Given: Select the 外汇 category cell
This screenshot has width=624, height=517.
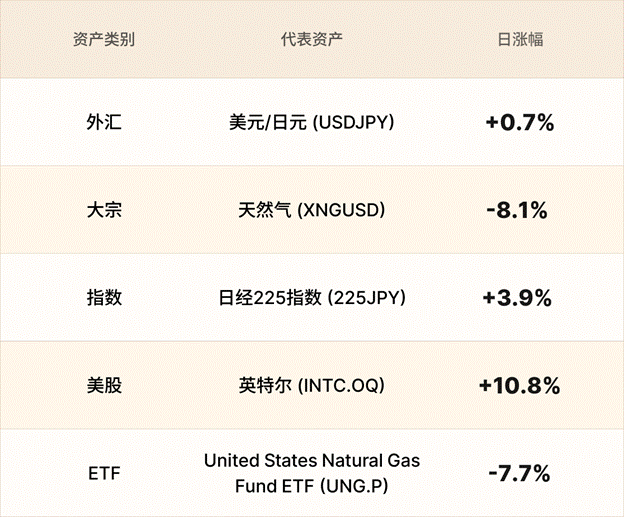Looking at the screenshot, I should pos(104,123).
